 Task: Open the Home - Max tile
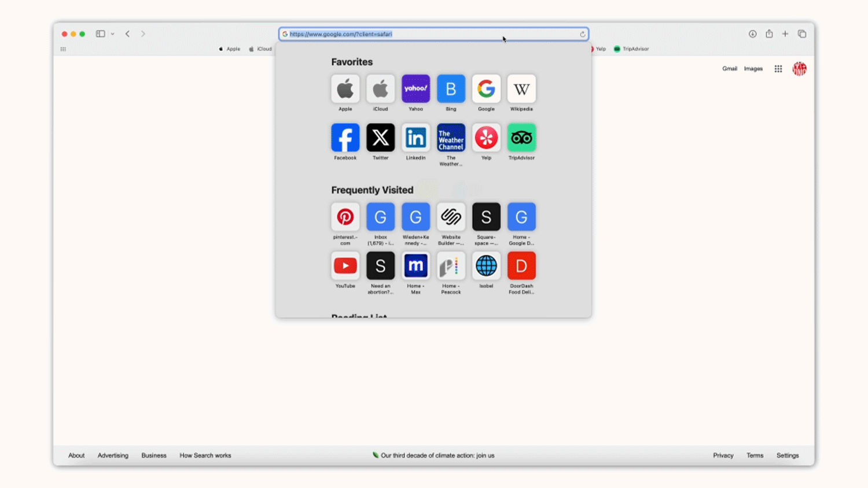tap(416, 266)
